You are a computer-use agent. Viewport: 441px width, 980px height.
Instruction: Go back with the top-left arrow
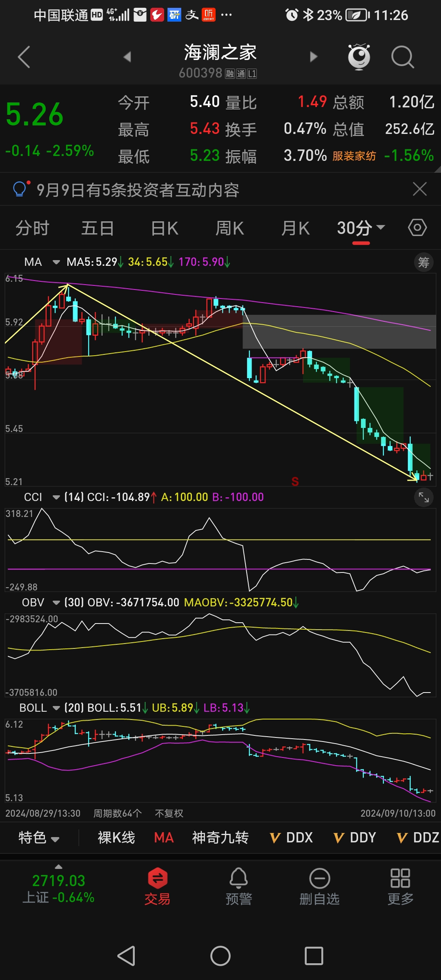pos(24,57)
